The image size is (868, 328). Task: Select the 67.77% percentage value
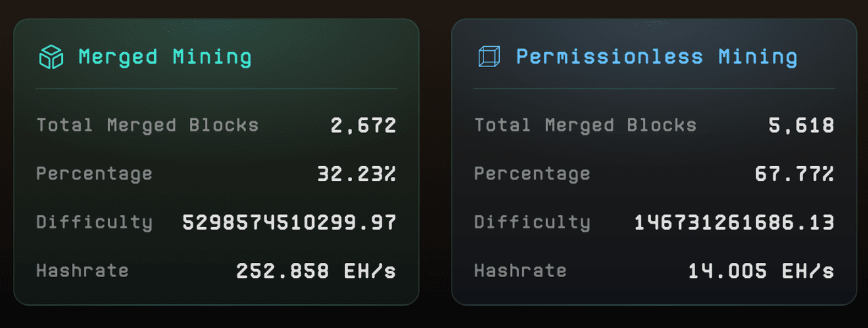tap(795, 174)
